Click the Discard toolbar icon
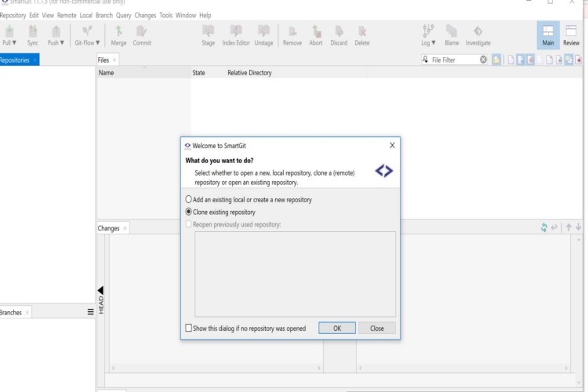The height and width of the screenshot is (392, 588). tap(339, 35)
